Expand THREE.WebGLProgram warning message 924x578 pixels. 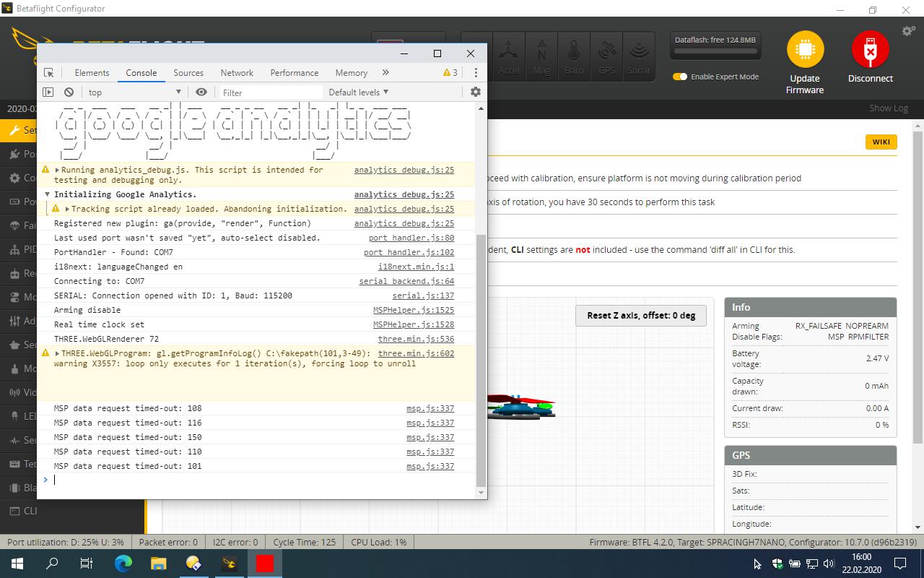(x=57, y=353)
